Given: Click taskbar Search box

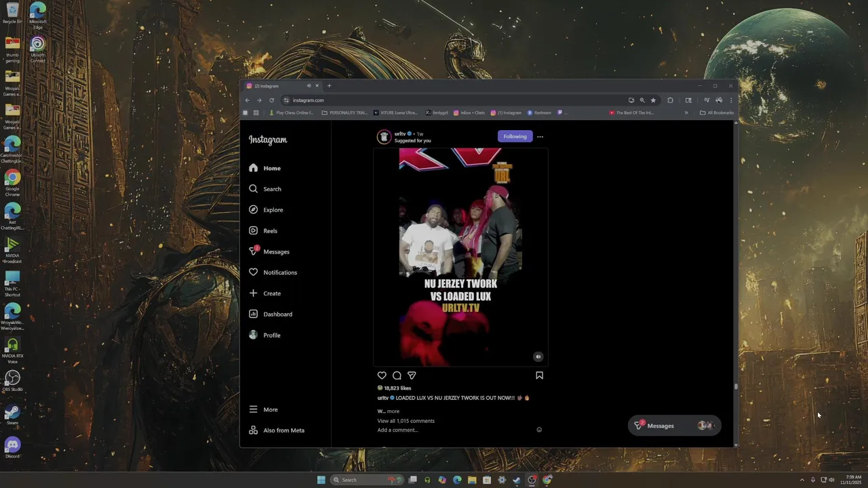Looking at the screenshot, I should point(367,480).
